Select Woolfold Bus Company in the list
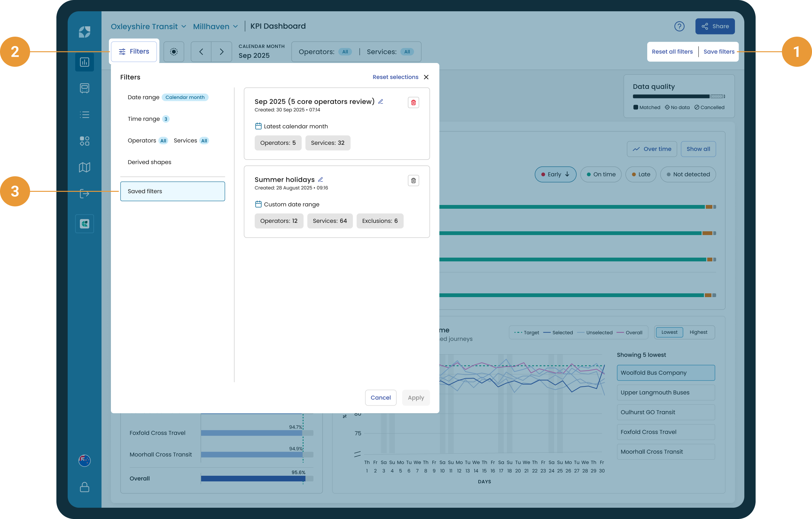 (666, 373)
